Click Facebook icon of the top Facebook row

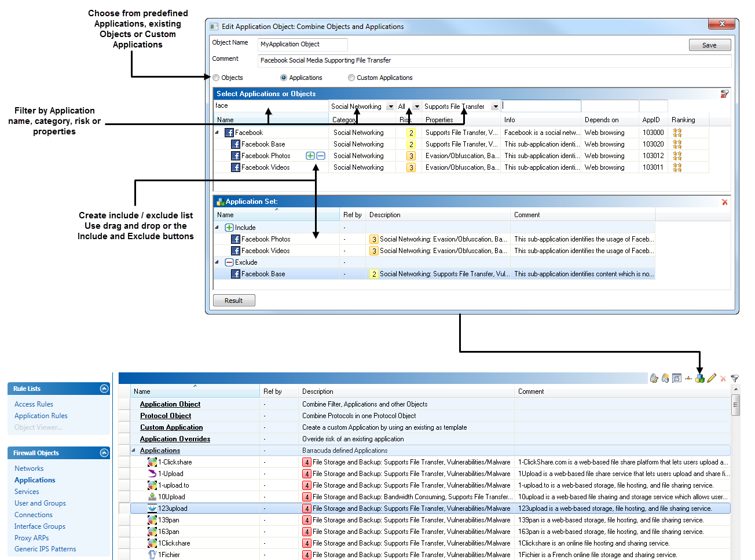pyautogui.click(x=229, y=133)
